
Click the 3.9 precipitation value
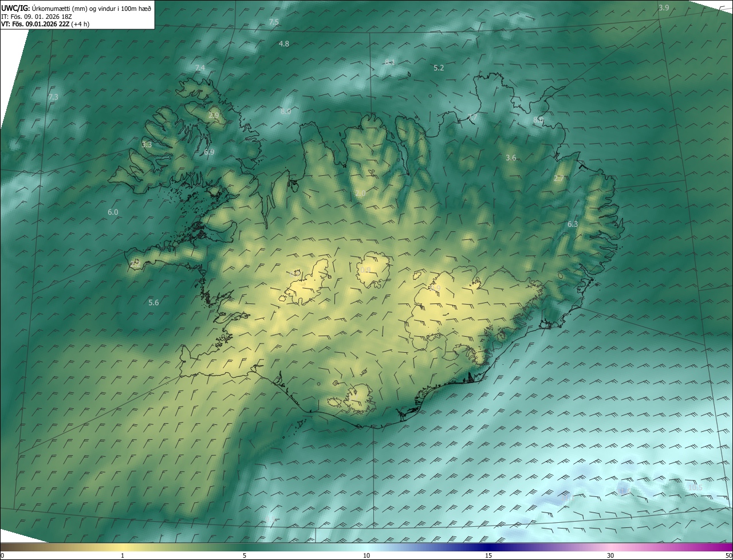(664, 7)
